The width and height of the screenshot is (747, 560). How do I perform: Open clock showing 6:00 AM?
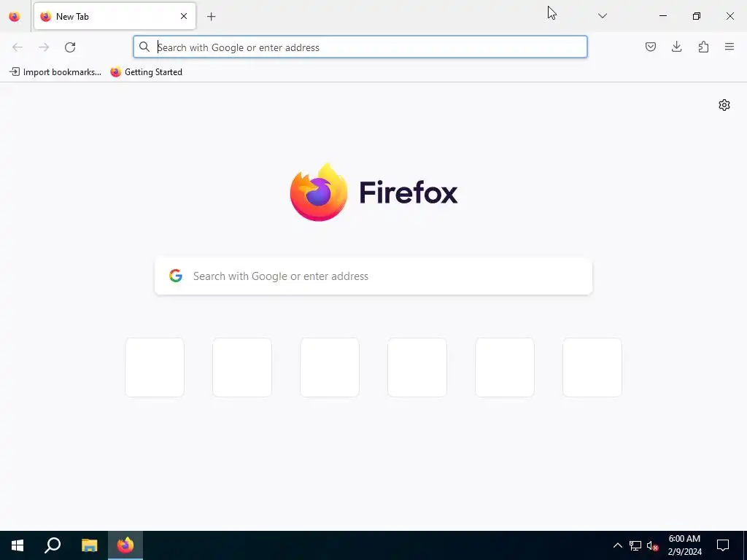tap(684, 545)
